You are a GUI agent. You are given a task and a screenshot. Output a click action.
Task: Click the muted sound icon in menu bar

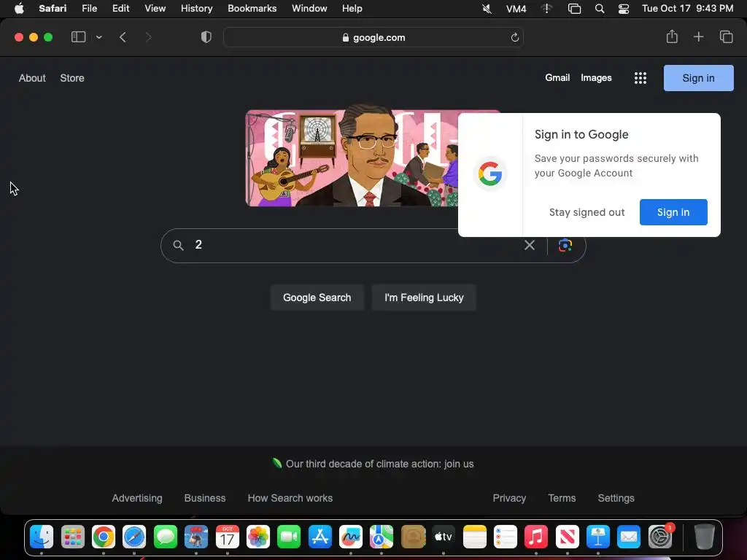(487, 9)
